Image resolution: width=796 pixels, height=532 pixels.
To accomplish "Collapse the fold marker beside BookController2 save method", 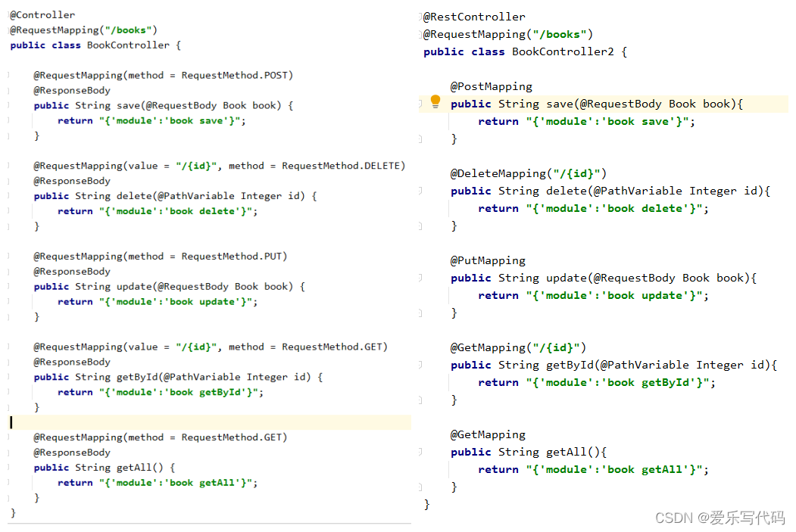I will click(420, 104).
